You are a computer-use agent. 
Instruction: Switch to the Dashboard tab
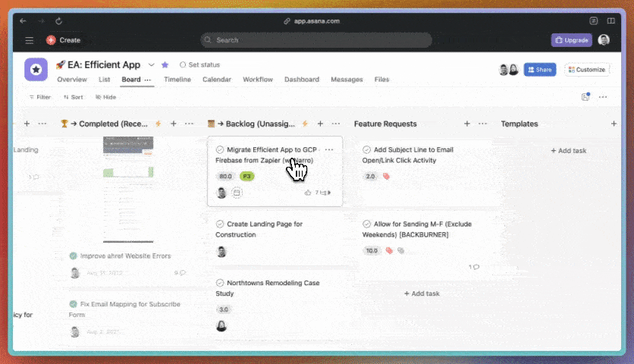tap(302, 80)
